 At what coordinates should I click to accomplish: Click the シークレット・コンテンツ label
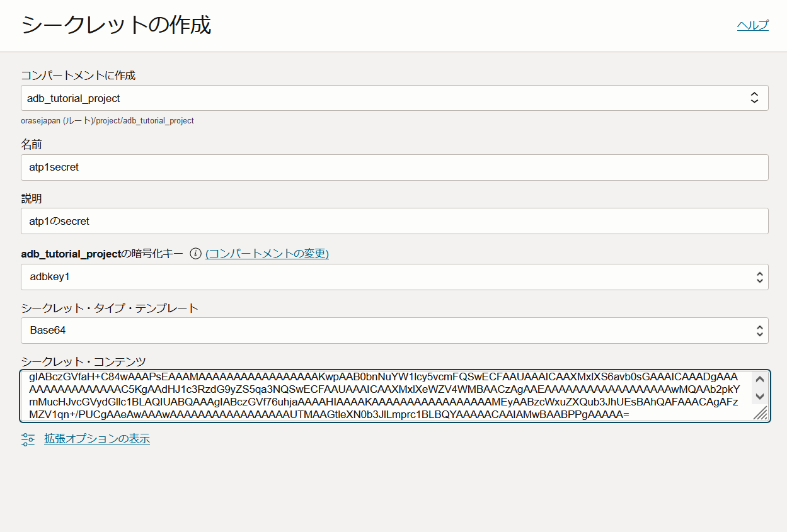(x=83, y=362)
